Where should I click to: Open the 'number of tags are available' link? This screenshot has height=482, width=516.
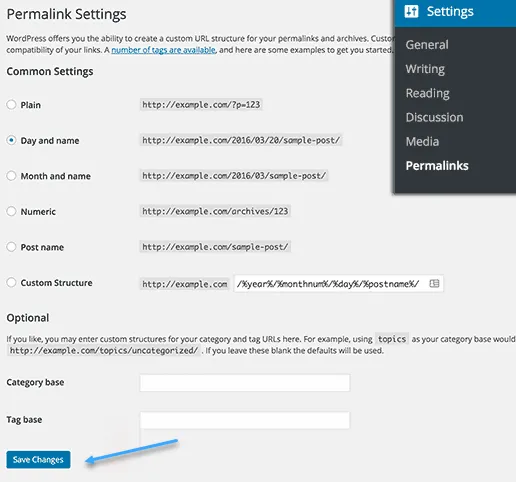coord(163,50)
